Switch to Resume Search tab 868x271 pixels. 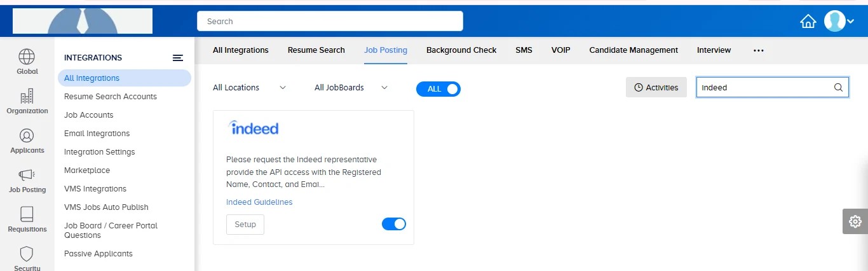tap(316, 50)
